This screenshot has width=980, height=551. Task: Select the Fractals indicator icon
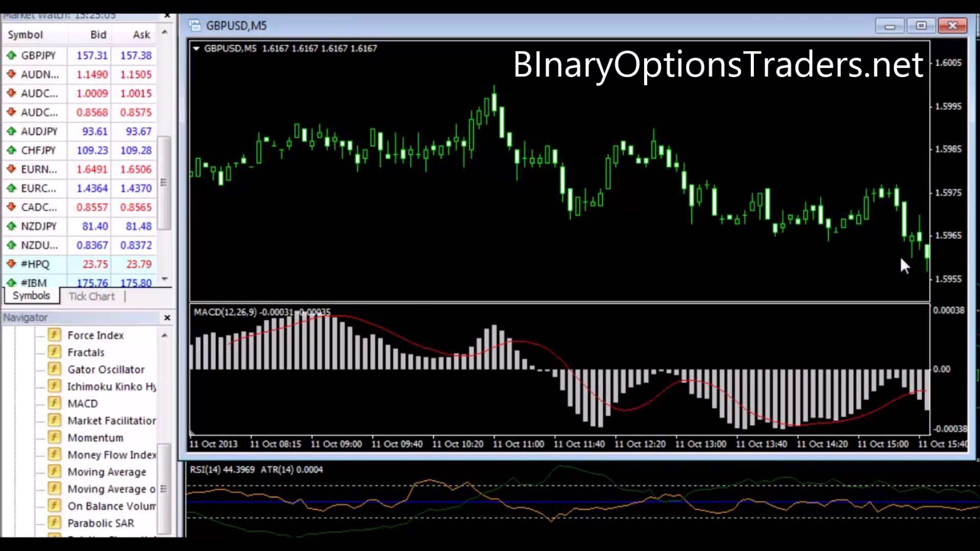54,352
